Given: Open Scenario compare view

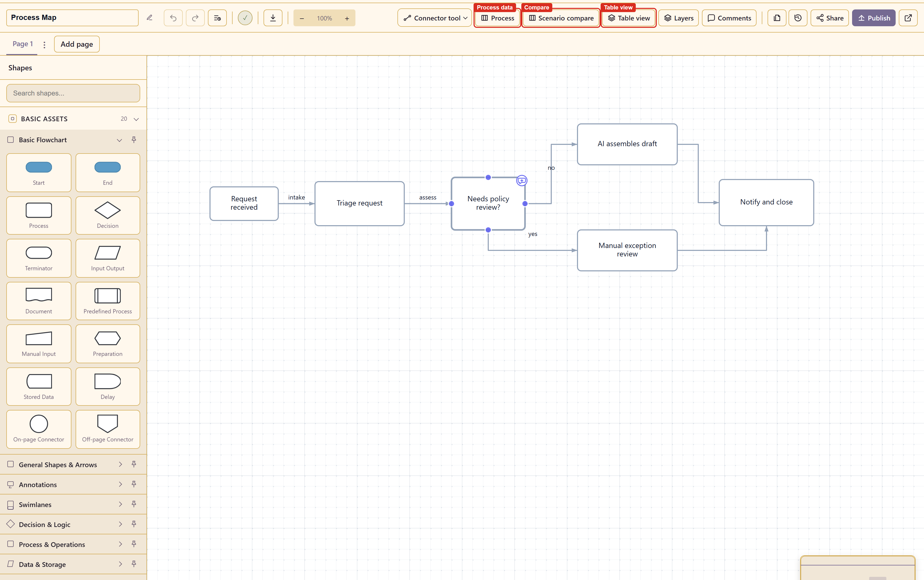Looking at the screenshot, I should 561,18.
